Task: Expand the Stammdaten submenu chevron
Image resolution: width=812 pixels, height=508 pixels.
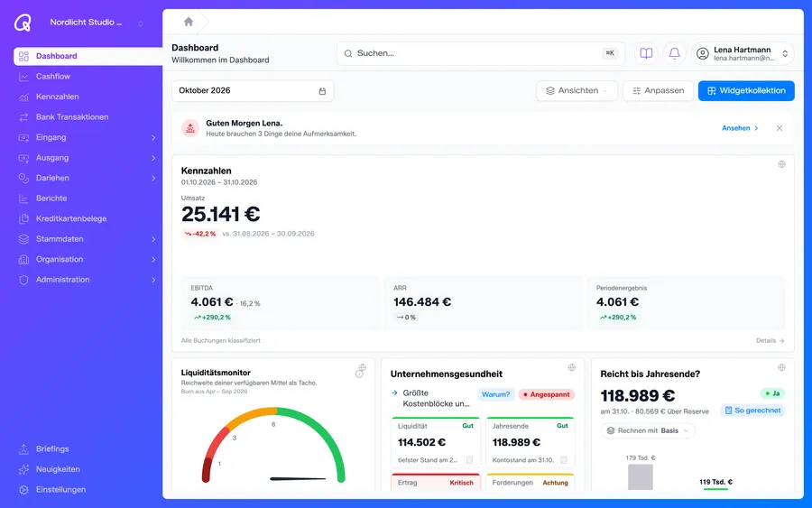Action: [x=153, y=239]
